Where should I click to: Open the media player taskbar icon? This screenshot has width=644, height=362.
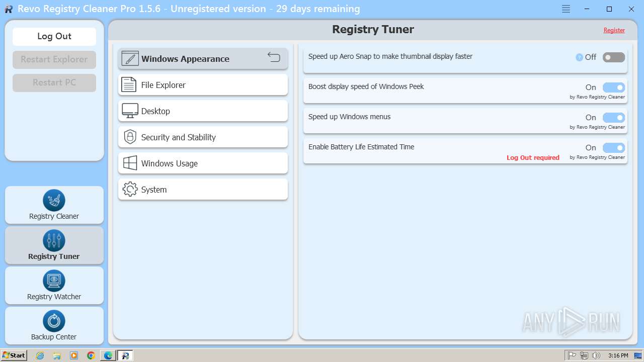point(74,355)
